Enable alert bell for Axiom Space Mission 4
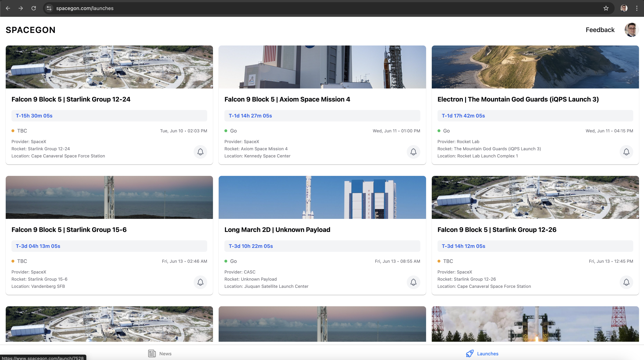 pyautogui.click(x=413, y=152)
